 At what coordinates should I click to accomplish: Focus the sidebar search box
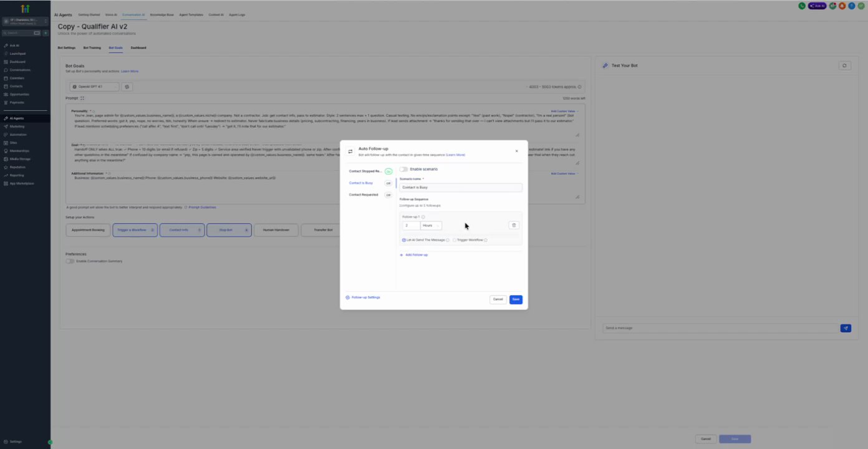[x=21, y=33]
